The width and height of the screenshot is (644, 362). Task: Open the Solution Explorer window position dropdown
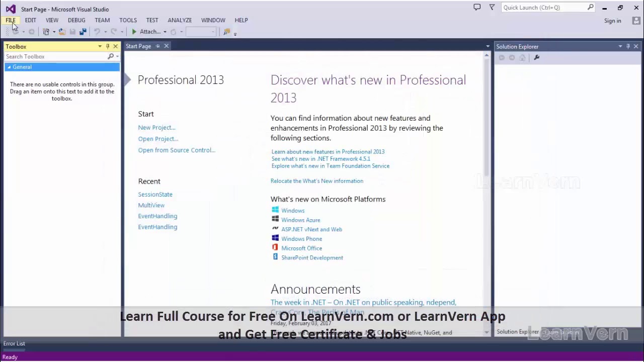(x=620, y=46)
